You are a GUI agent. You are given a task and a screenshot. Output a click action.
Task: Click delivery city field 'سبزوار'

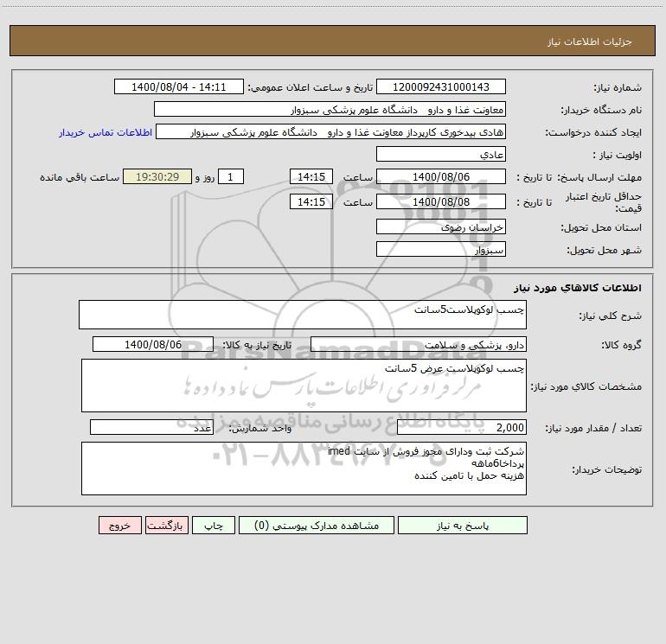click(441, 249)
